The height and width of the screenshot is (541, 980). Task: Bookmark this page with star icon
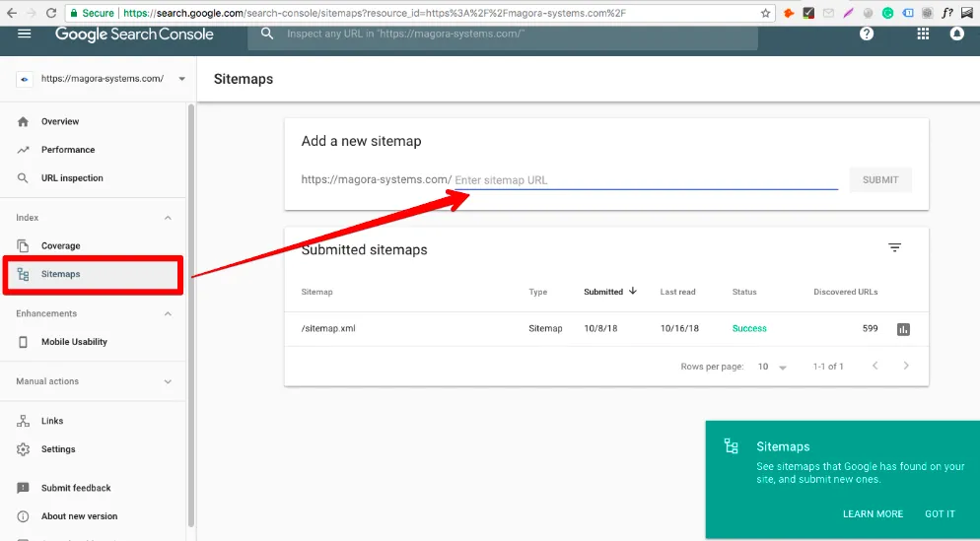click(x=765, y=13)
